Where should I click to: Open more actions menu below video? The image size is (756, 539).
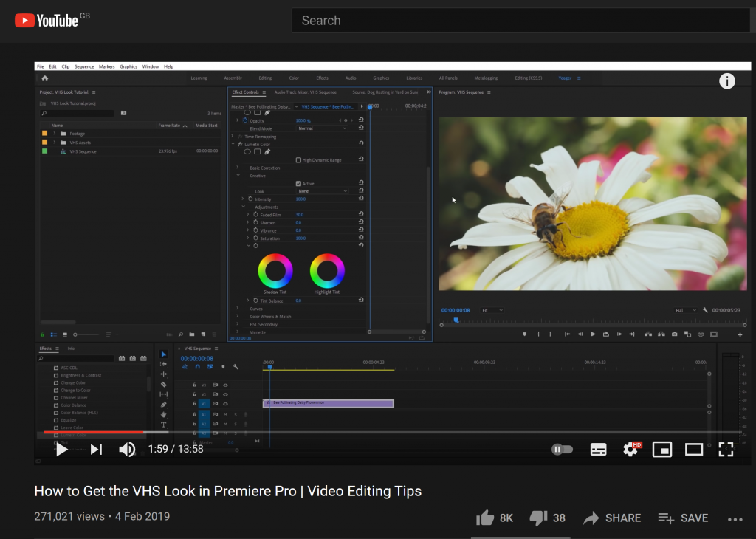(735, 519)
